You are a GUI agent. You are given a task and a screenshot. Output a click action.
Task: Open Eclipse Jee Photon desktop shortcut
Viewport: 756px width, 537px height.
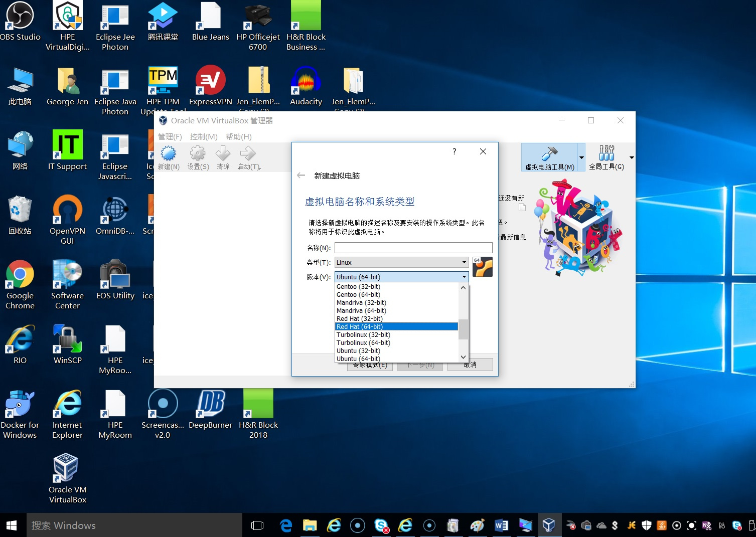(x=115, y=27)
